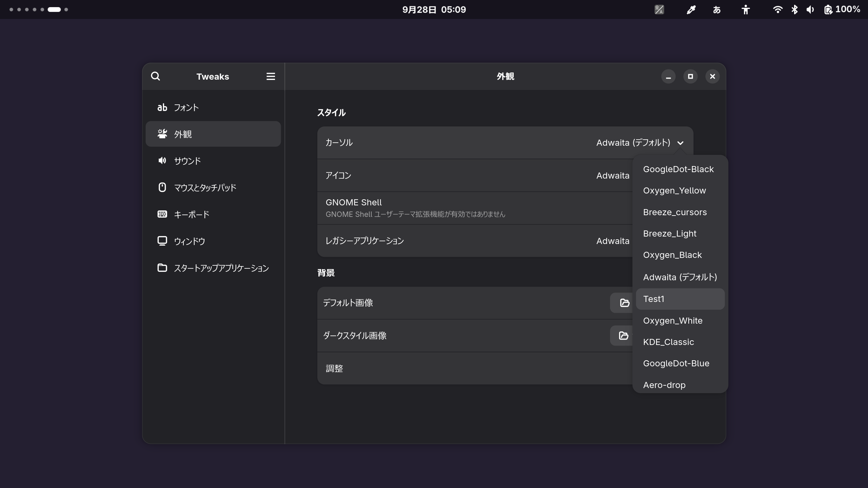Choose GoogleDot-Blue cursor theme
This screenshot has height=488, width=868.
pyautogui.click(x=680, y=363)
